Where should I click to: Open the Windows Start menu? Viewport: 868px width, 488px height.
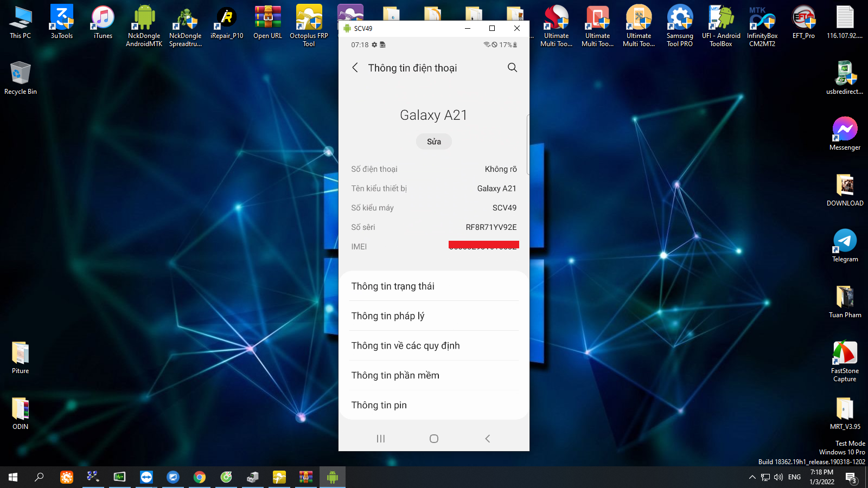pos(13,477)
